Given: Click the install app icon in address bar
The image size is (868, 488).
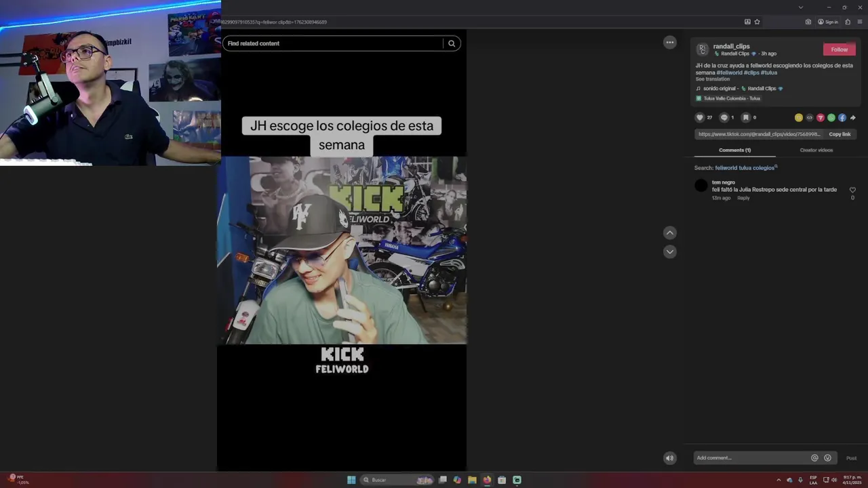Looking at the screenshot, I should point(747,22).
